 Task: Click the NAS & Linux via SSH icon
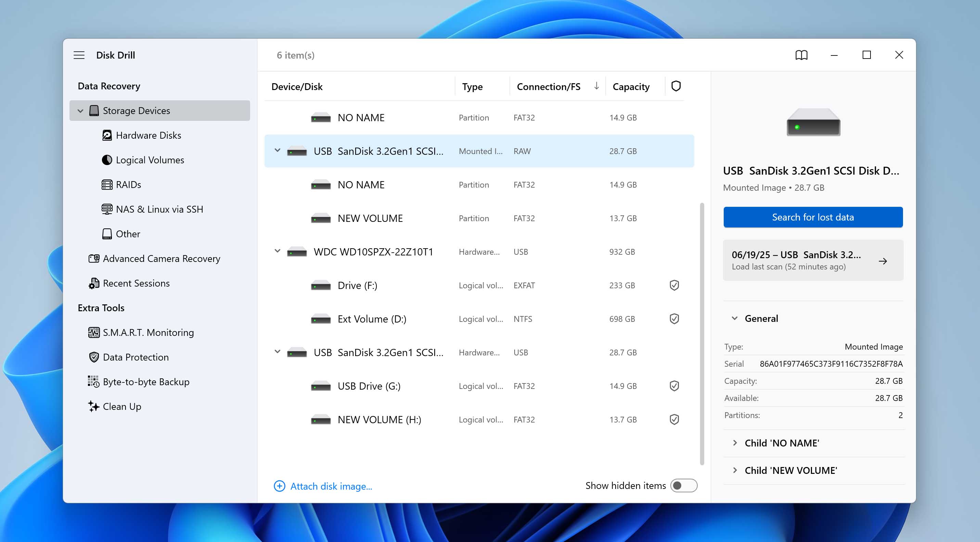(107, 209)
